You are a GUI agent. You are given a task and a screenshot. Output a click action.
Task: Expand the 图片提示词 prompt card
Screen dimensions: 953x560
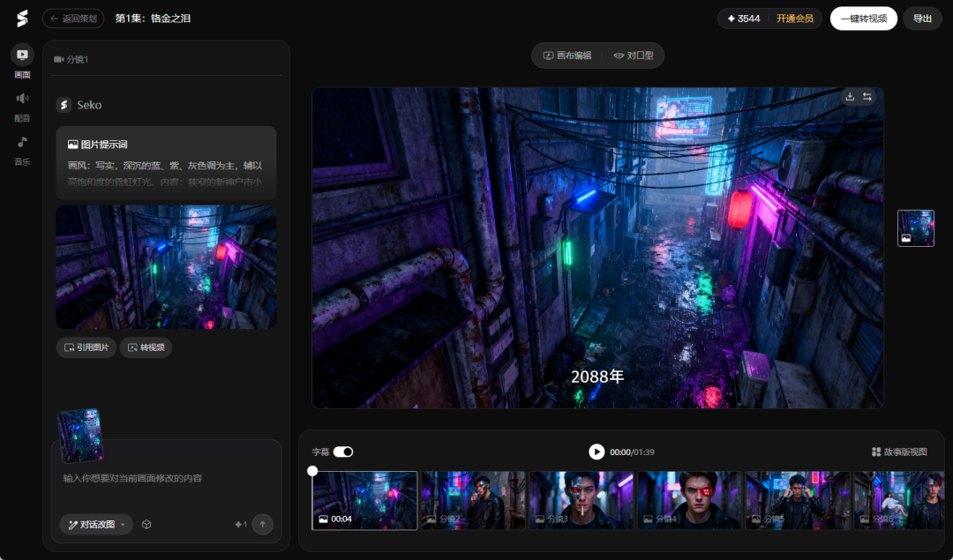(166, 162)
